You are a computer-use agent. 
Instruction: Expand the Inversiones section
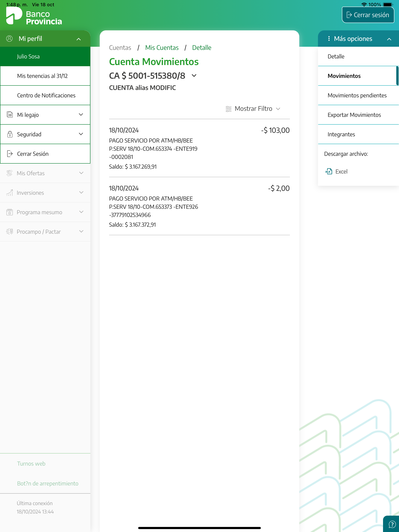pyautogui.click(x=81, y=193)
